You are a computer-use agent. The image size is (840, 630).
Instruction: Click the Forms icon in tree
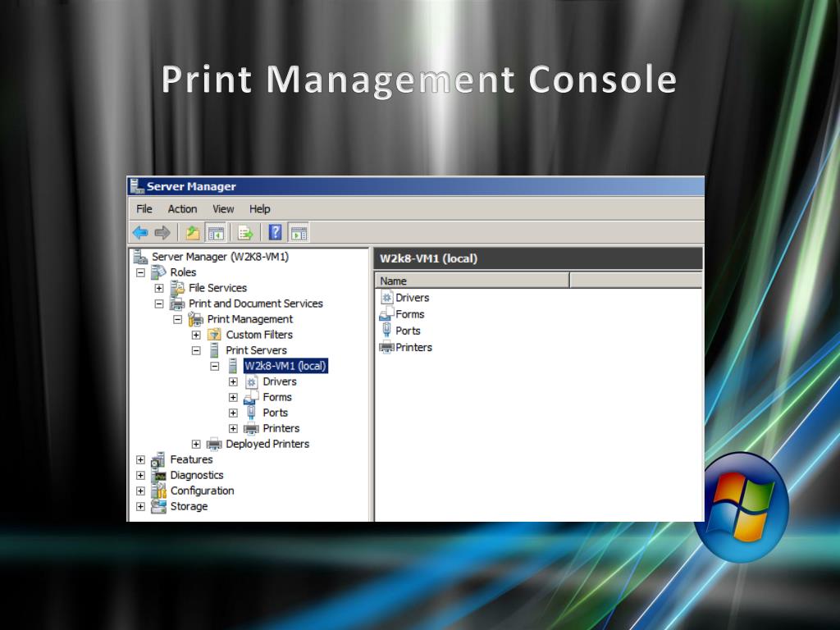(251, 397)
